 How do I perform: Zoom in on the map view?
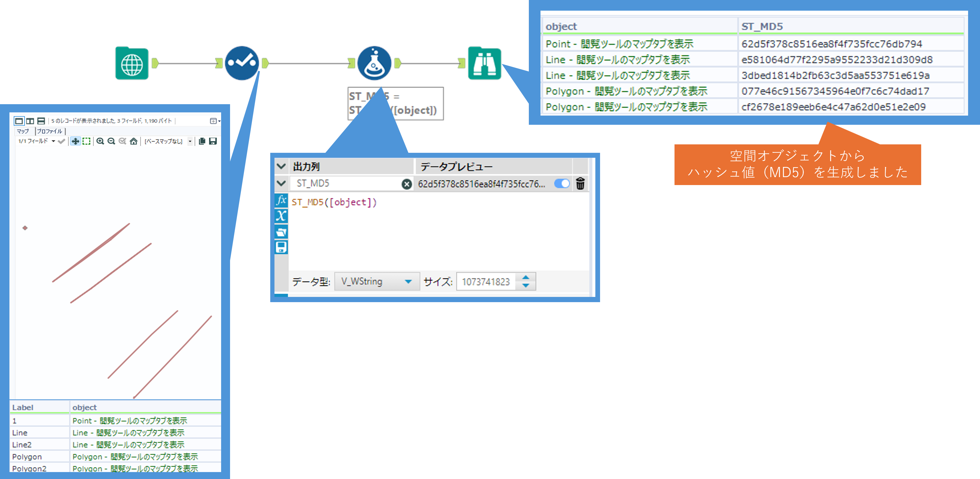tap(100, 141)
